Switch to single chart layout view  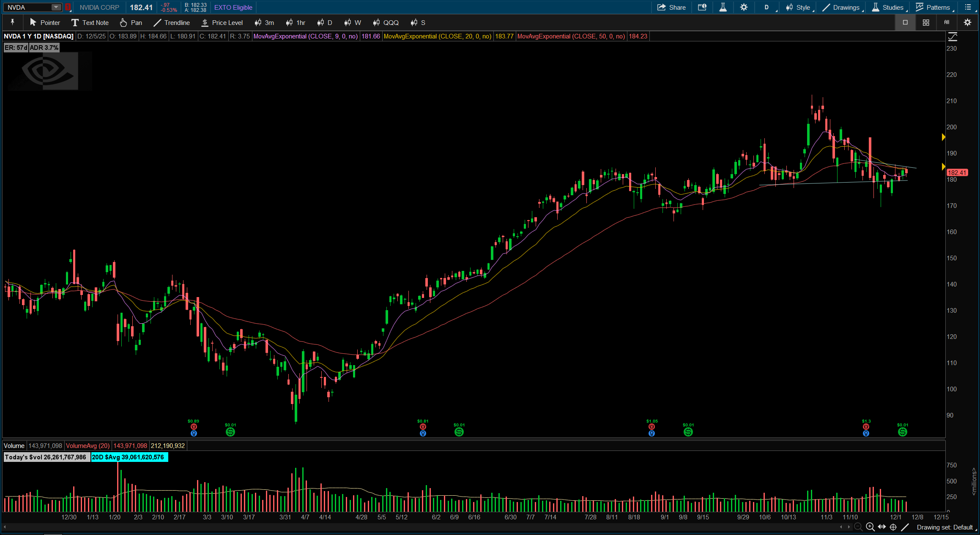905,22
